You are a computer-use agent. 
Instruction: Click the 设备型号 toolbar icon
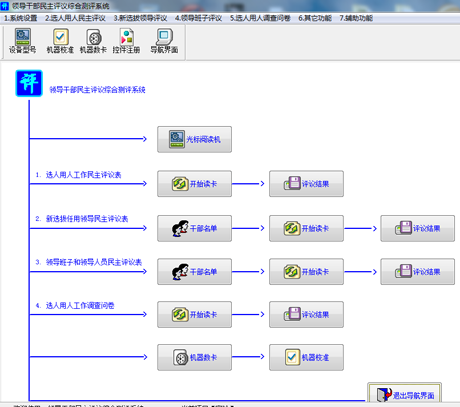23,41
